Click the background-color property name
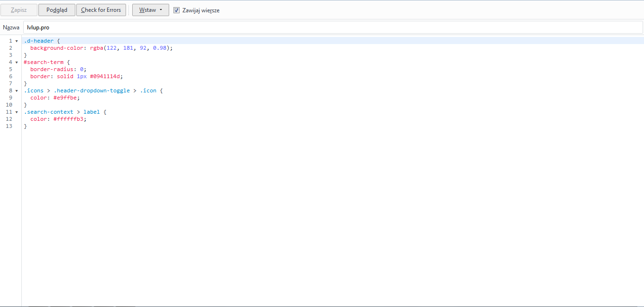The height and width of the screenshot is (307, 644). tap(58, 48)
